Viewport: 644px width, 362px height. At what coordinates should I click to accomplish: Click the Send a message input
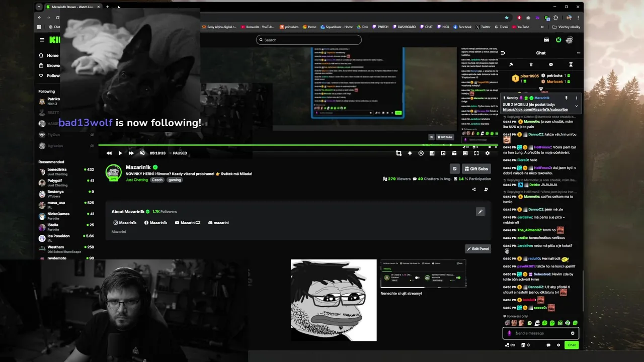pyautogui.click(x=541, y=333)
